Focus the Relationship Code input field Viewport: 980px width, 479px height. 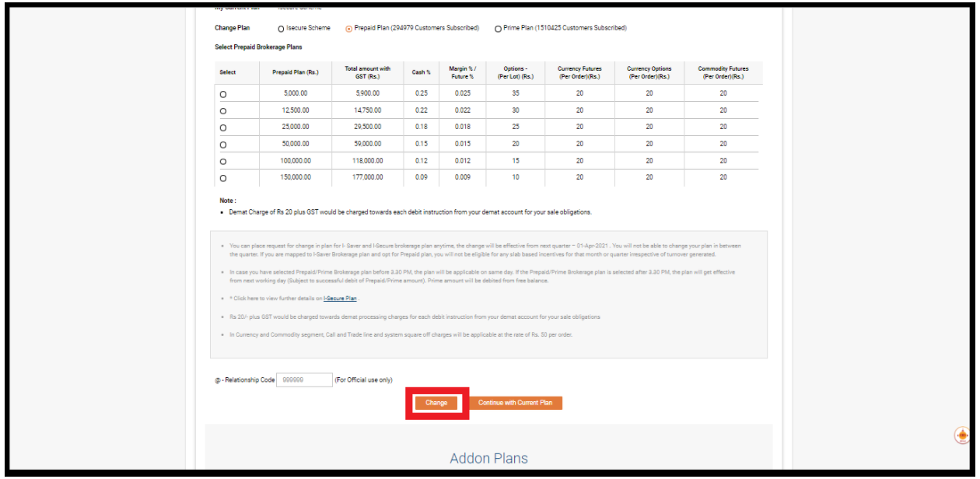tap(304, 380)
